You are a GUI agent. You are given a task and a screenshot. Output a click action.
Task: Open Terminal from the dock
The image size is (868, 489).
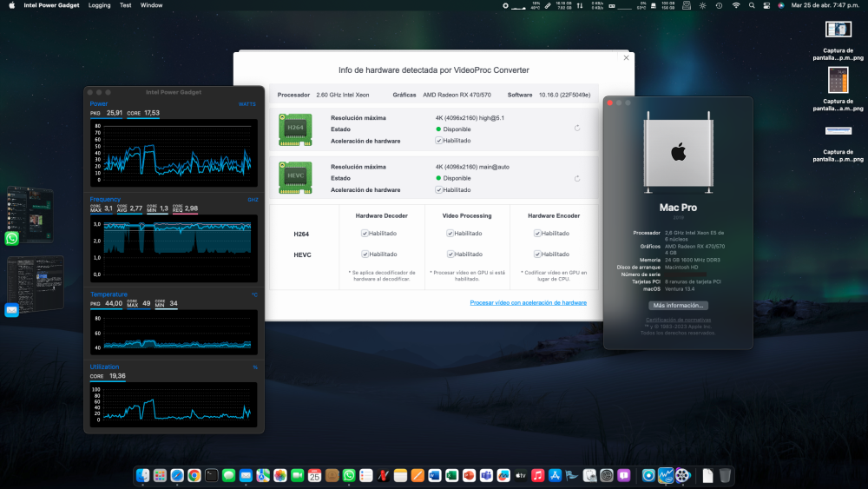[212, 475]
